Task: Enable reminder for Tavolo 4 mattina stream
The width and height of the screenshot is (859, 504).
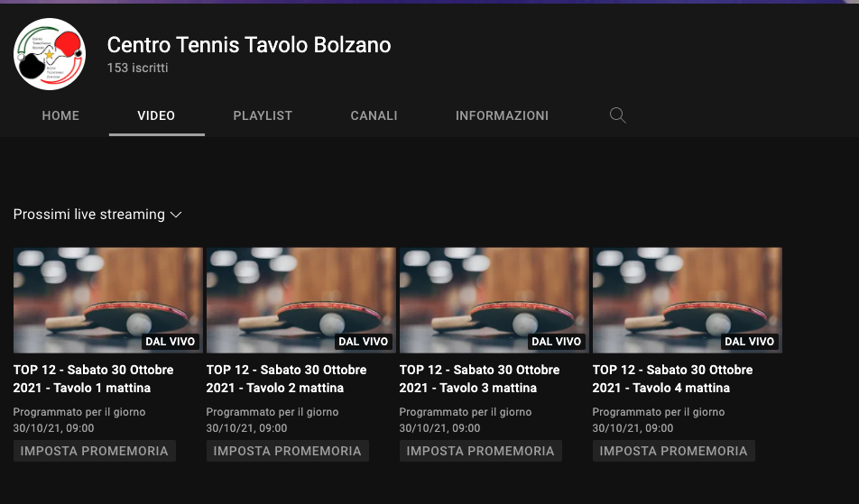Action: [x=673, y=451]
